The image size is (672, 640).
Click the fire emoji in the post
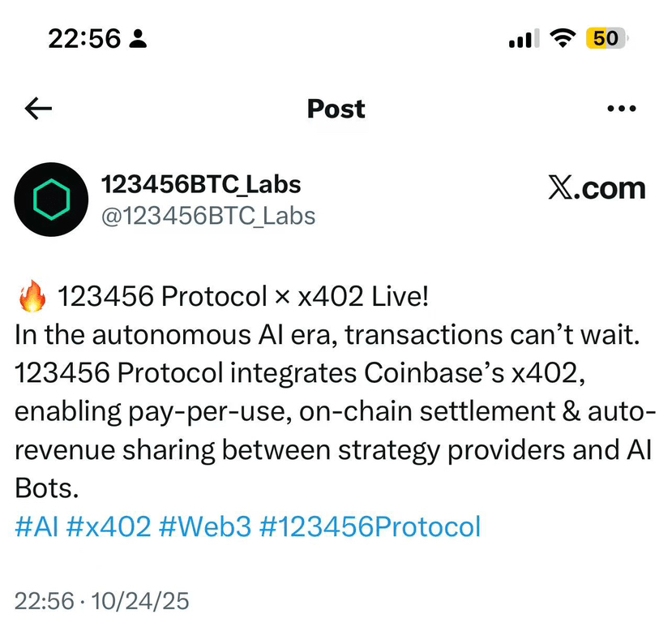click(x=32, y=298)
